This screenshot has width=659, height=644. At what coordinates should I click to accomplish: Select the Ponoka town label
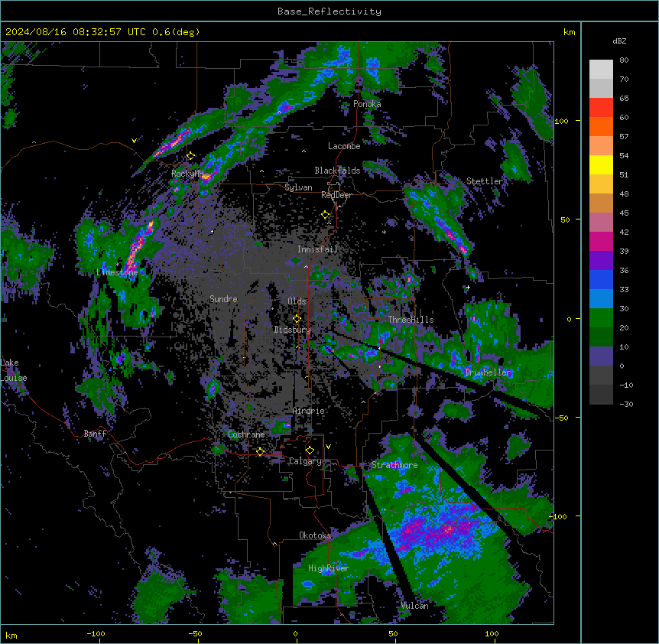[x=367, y=104]
